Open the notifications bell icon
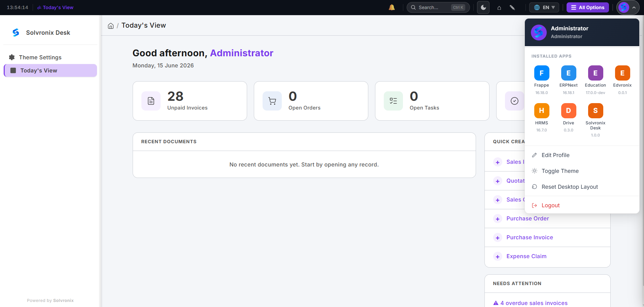 pos(392,7)
